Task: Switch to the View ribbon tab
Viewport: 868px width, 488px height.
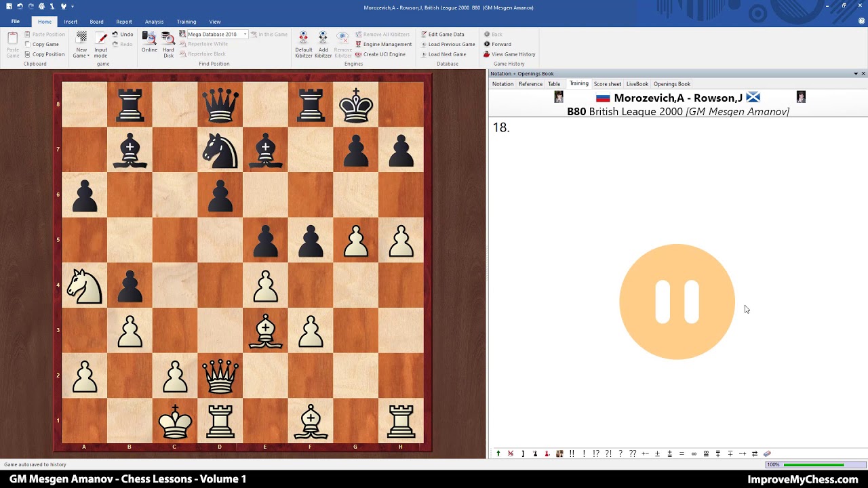Action: pyautogui.click(x=215, y=22)
